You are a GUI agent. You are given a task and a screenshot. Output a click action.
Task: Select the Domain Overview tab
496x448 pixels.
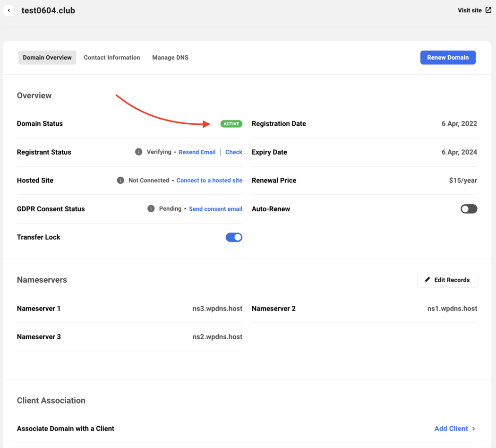(47, 58)
